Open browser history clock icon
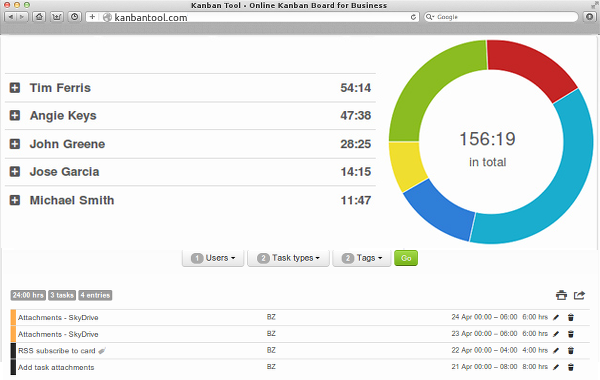Screen dimensions: 600x380 (75, 17)
